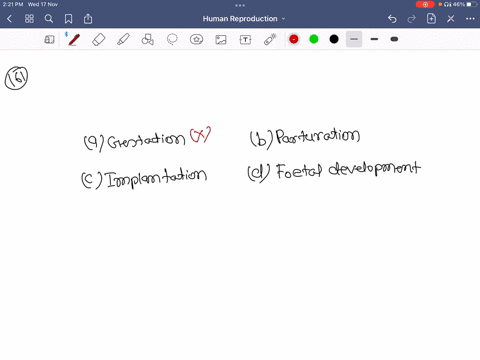Tap the red cross beside Gestation
The width and height of the screenshot is (480, 360).
tap(200, 135)
